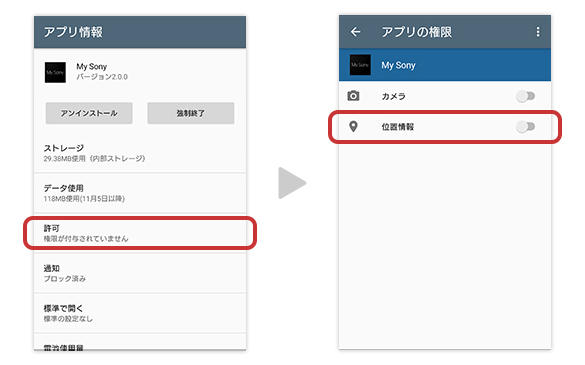Click the My Sony icon in アプリ情報

pyautogui.click(x=55, y=72)
